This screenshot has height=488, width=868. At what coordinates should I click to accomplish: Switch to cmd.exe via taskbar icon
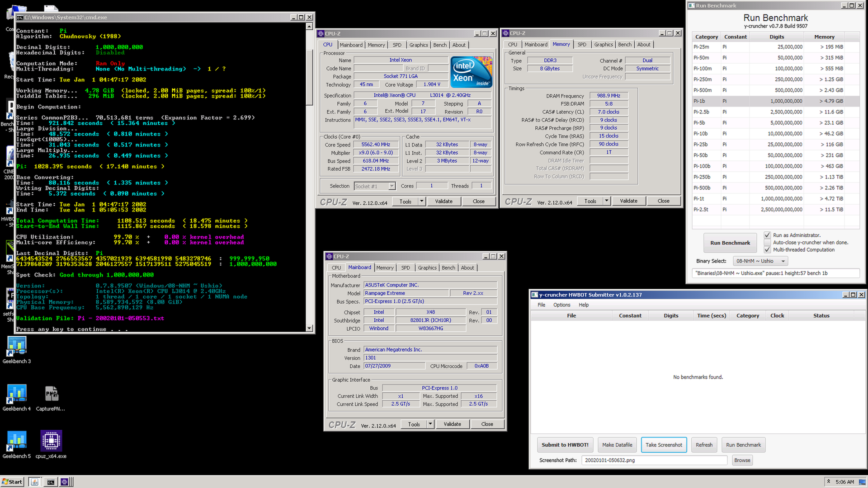[x=51, y=482]
